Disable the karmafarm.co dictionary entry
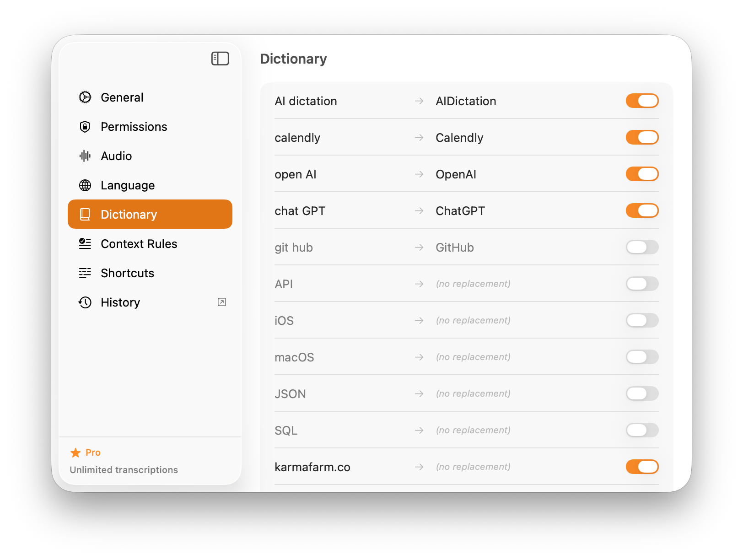The height and width of the screenshot is (560, 743). point(642,467)
